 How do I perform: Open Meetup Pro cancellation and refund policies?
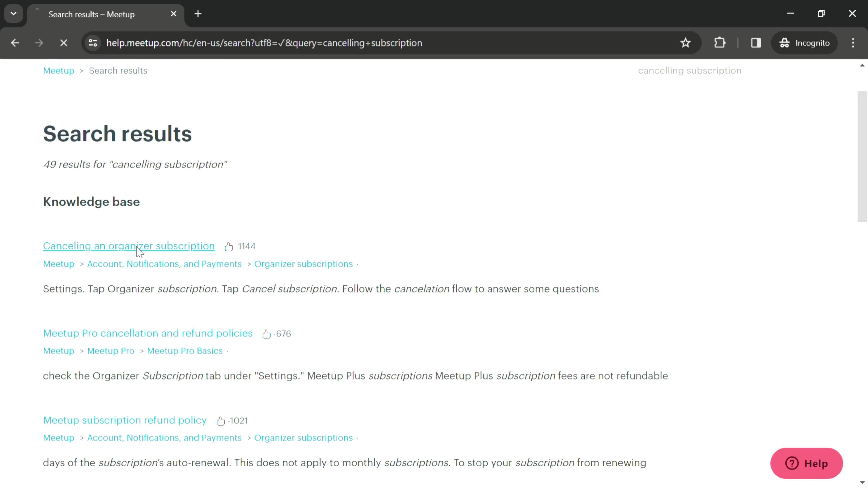[x=148, y=333]
